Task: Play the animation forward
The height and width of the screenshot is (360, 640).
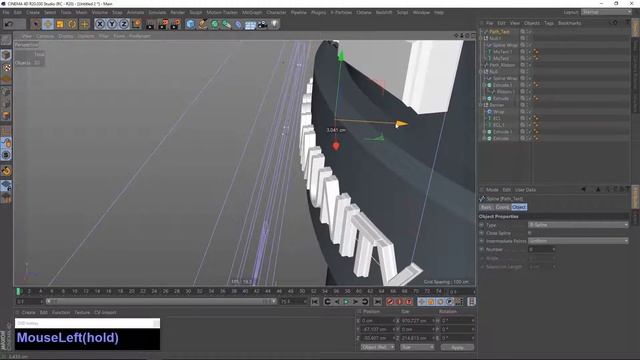Action: point(346,302)
